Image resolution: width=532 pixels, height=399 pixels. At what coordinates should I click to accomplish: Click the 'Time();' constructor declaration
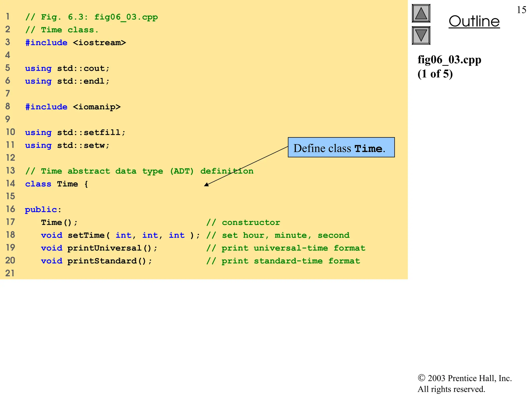point(59,222)
